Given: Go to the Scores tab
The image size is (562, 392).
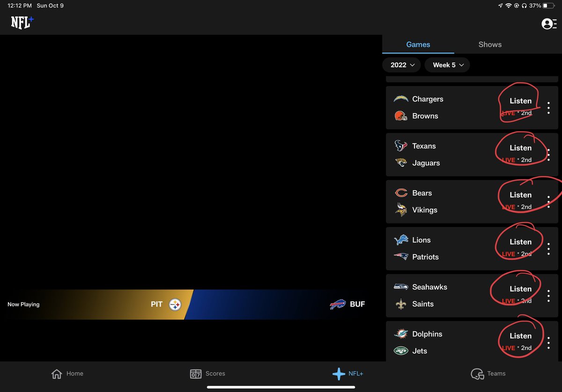Looking at the screenshot, I should click(207, 374).
